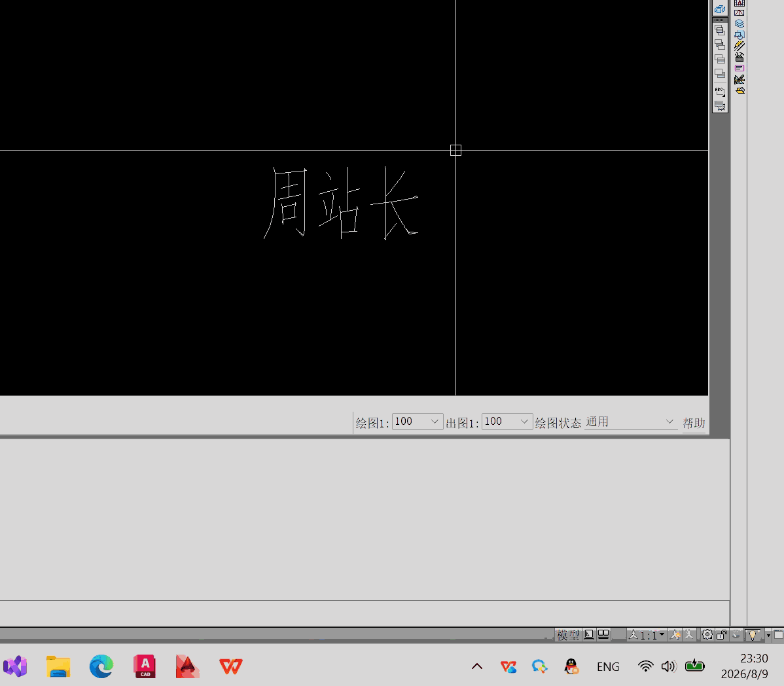Open the volume speaker tray icon

coord(669,666)
